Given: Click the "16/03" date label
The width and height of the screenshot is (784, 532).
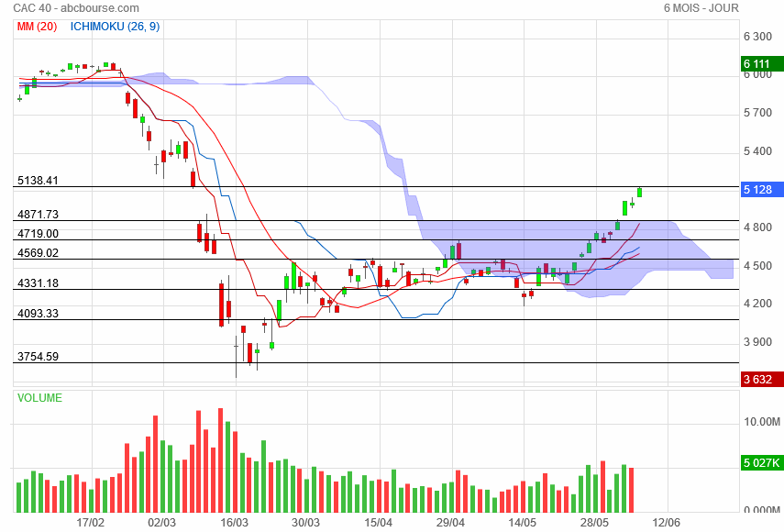Looking at the screenshot, I should tap(235, 523).
